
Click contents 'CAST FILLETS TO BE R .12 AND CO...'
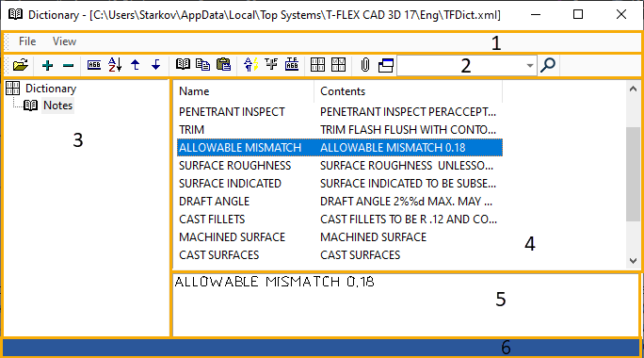[409, 220]
